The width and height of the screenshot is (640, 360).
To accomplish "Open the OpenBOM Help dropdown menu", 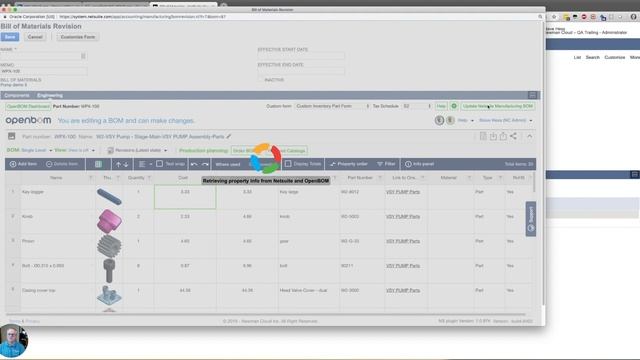I will point(465,120).
